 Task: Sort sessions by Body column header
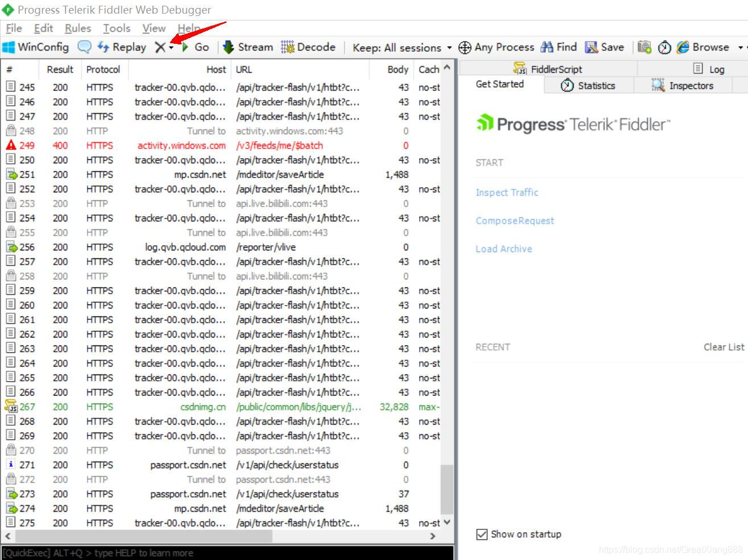point(392,69)
